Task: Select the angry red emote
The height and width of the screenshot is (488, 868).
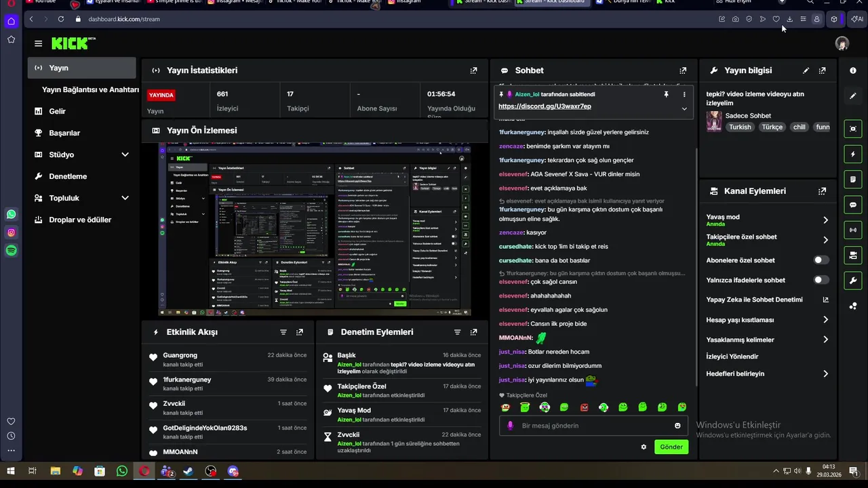Action: coord(584,407)
